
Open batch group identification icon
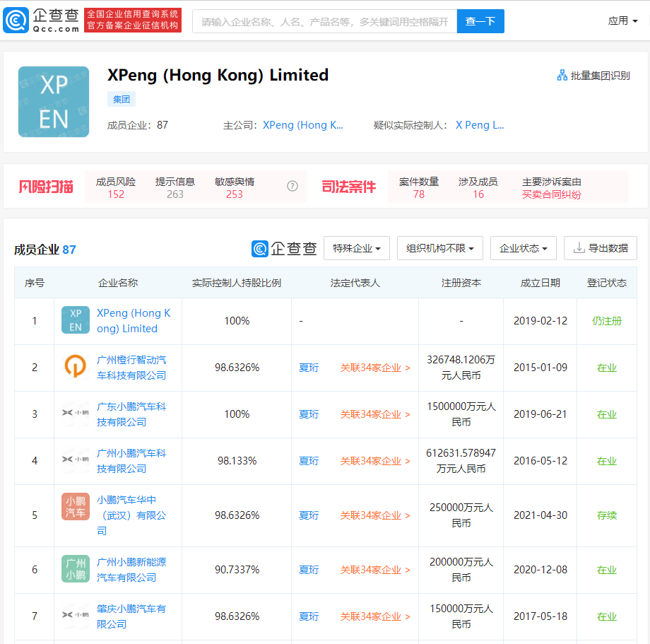[x=562, y=76]
